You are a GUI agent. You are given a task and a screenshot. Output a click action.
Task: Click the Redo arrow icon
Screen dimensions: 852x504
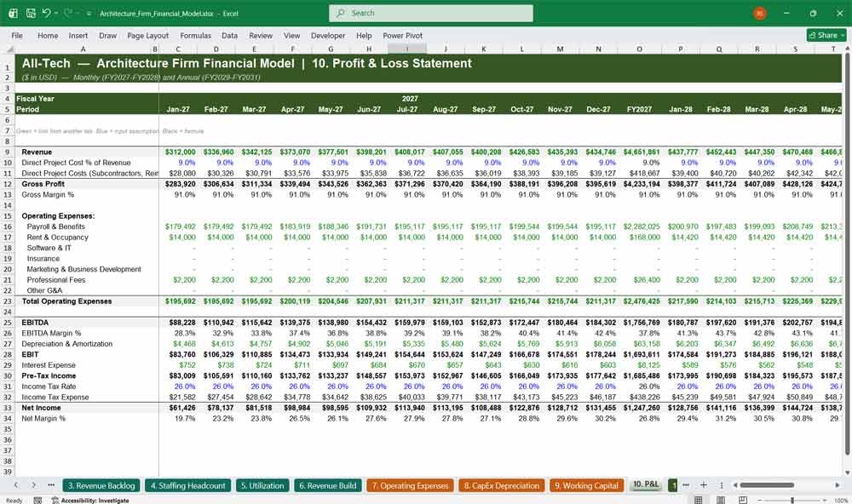click(x=67, y=13)
